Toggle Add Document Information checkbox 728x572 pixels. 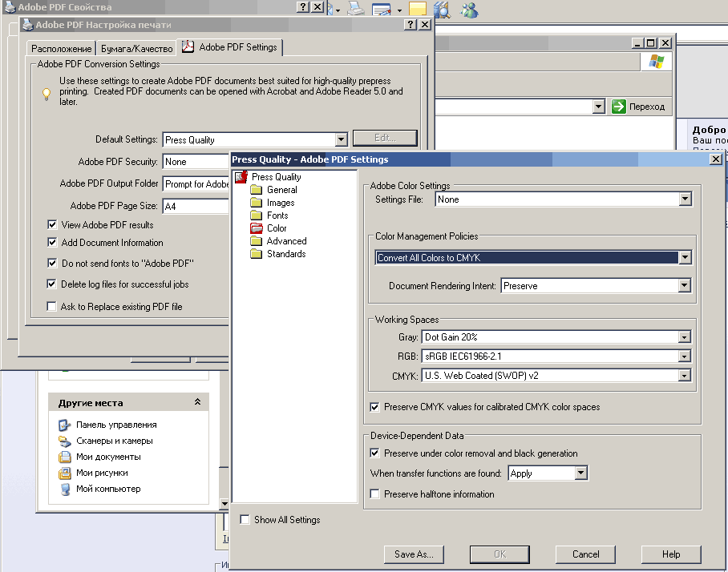[x=52, y=243]
